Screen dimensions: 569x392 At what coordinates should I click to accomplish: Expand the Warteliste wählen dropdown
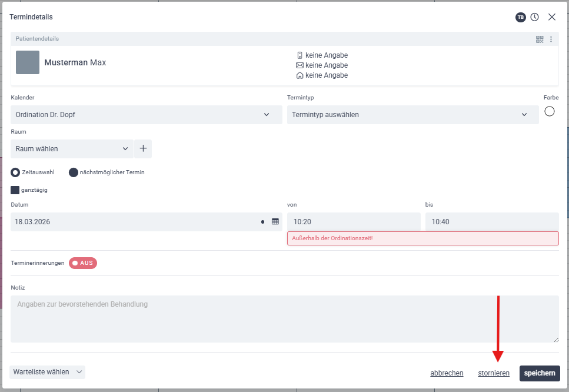(47, 372)
